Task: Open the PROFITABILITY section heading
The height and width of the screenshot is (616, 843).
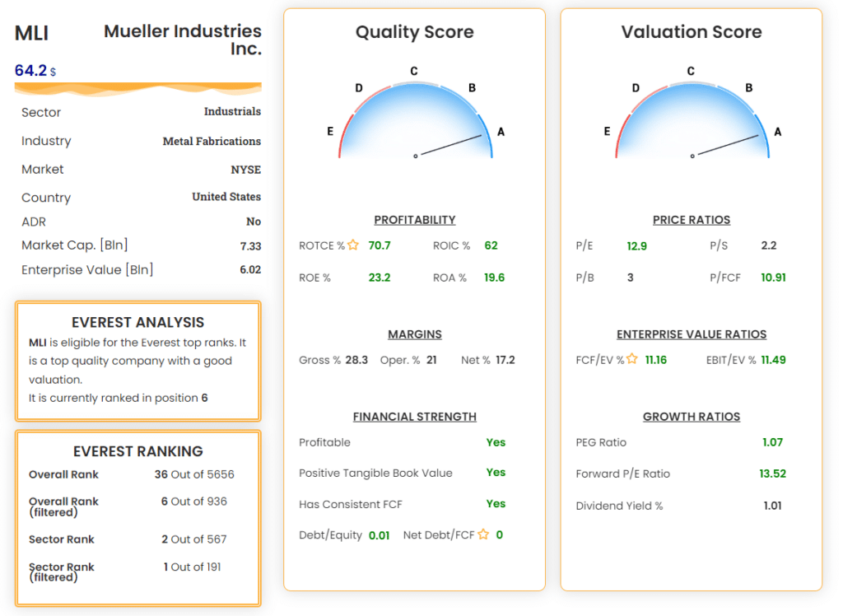Action: (x=415, y=220)
